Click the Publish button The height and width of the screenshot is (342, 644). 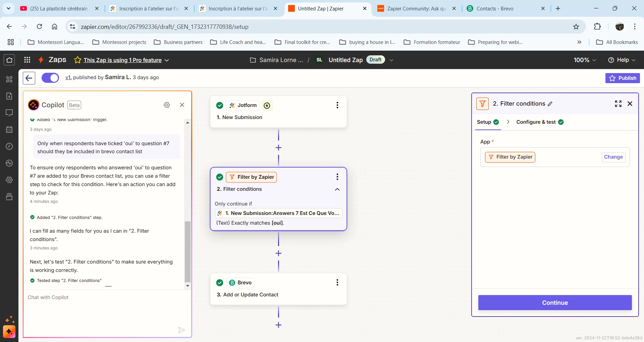(623, 78)
